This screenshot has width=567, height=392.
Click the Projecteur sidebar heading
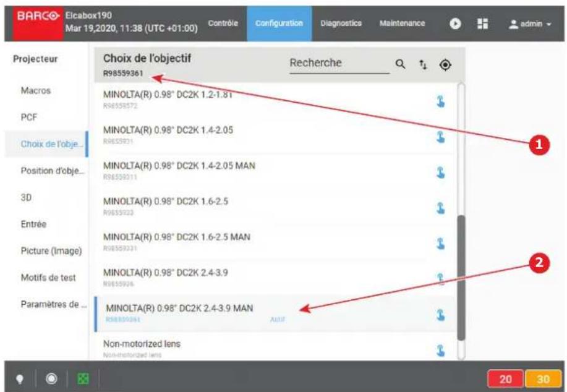35,59
